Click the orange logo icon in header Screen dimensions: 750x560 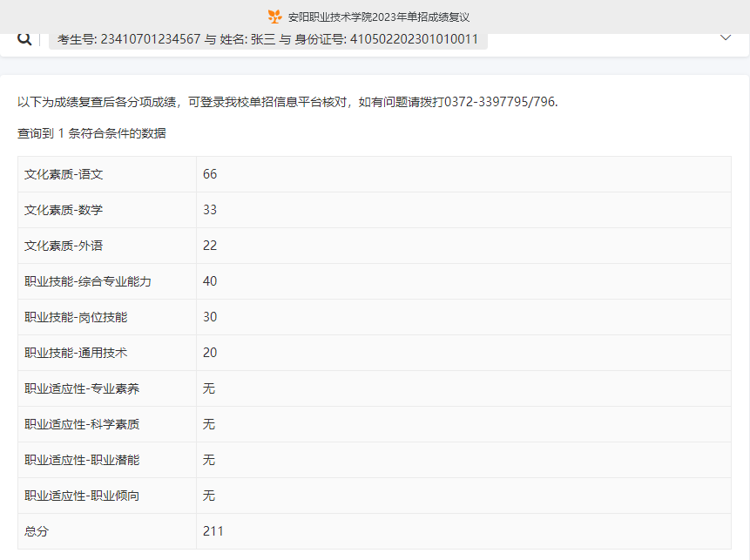[x=274, y=17]
